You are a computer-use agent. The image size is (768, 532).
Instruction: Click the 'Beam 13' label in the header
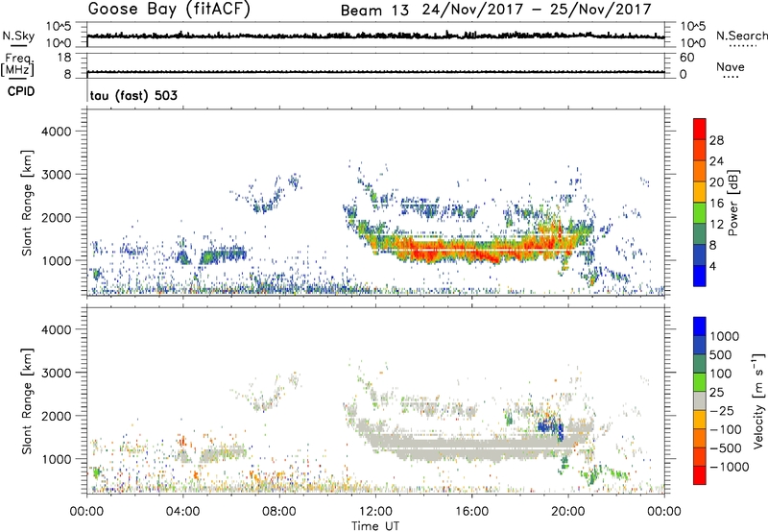click(x=374, y=11)
